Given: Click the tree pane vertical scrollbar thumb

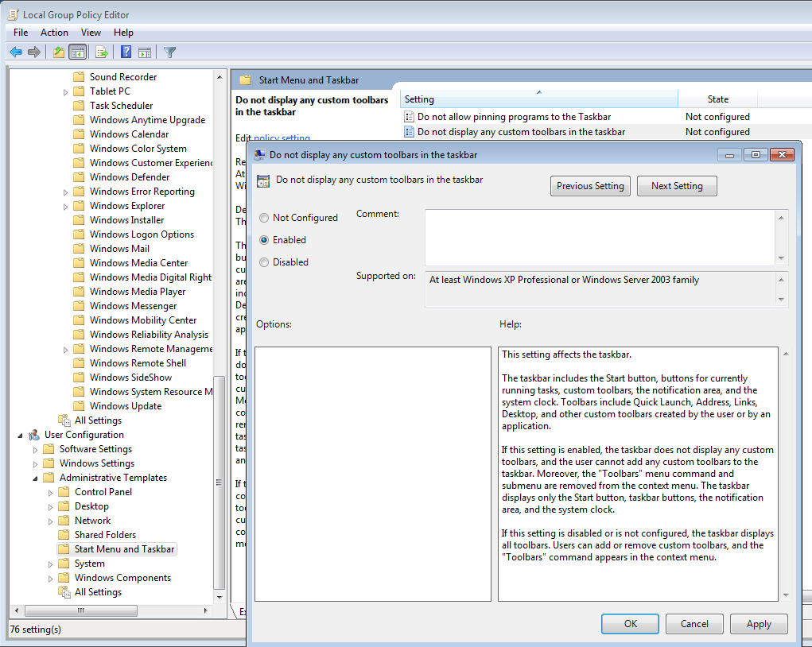Looking at the screenshot, I should click(x=219, y=482).
